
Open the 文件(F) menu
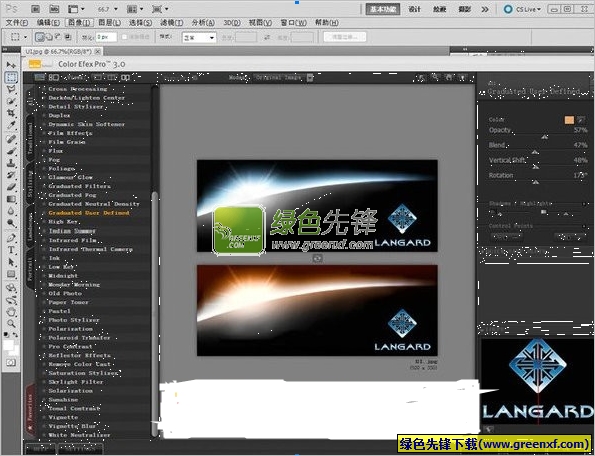pyautogui.click(x=17, y=23)
